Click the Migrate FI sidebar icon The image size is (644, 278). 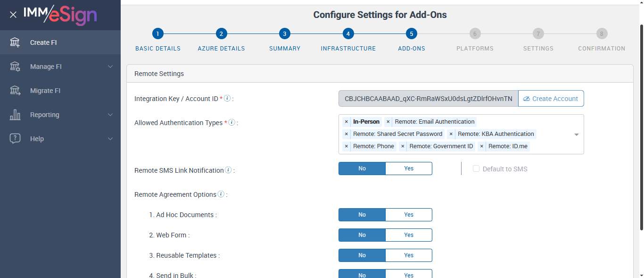[15, 91]
